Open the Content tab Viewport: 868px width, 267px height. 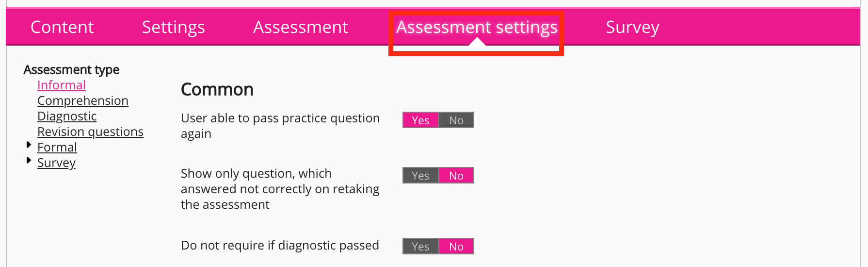[x=62, y=27]
